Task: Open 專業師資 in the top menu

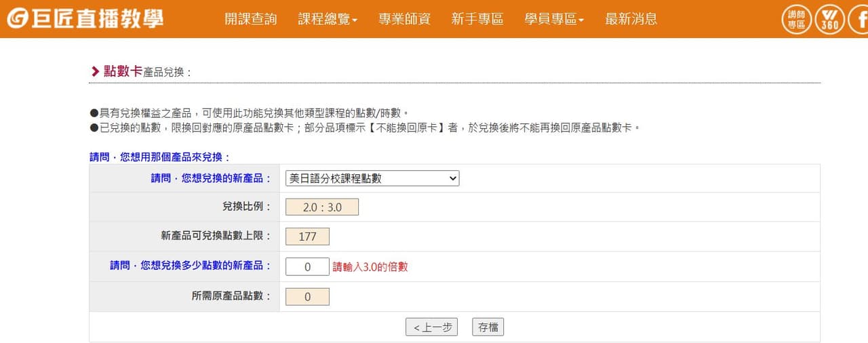Action: coord(405,19)
